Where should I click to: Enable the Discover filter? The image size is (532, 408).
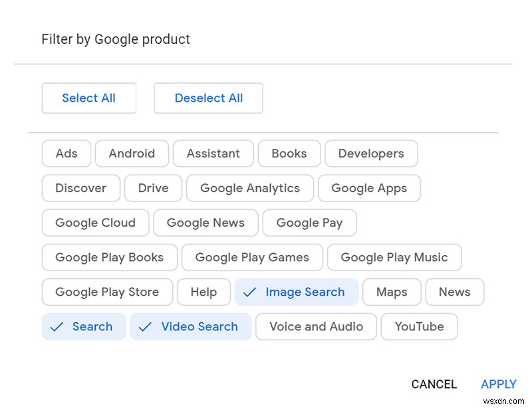click(80, 188)
